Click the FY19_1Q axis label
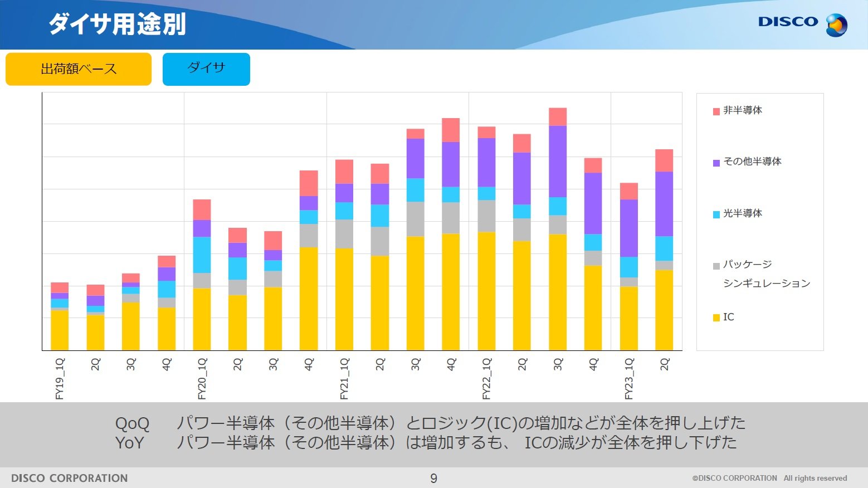Image resolution: width=868 pixels, height=488 pixels. [60, 379]
